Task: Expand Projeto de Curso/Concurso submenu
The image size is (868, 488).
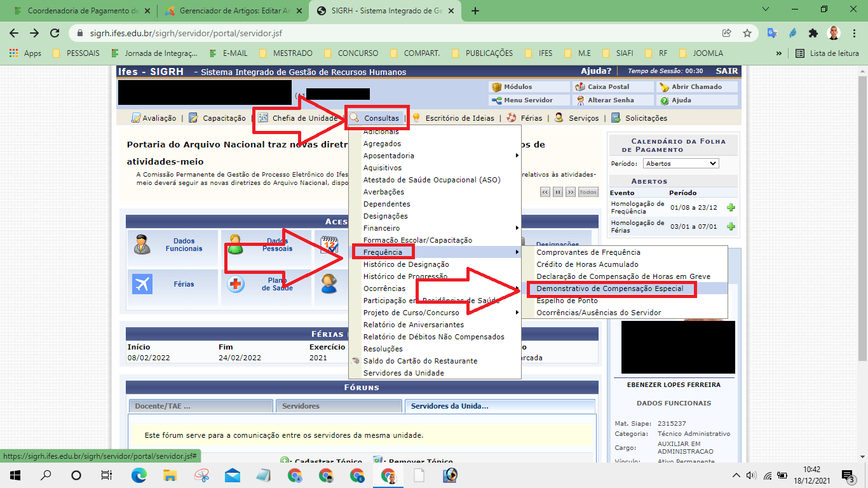Action: click(435, 313)
